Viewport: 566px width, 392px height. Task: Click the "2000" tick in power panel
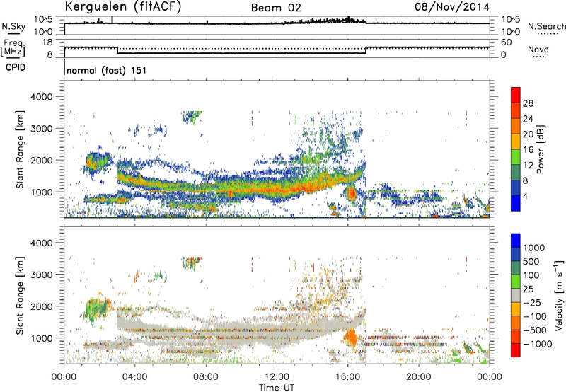[41, 160]
